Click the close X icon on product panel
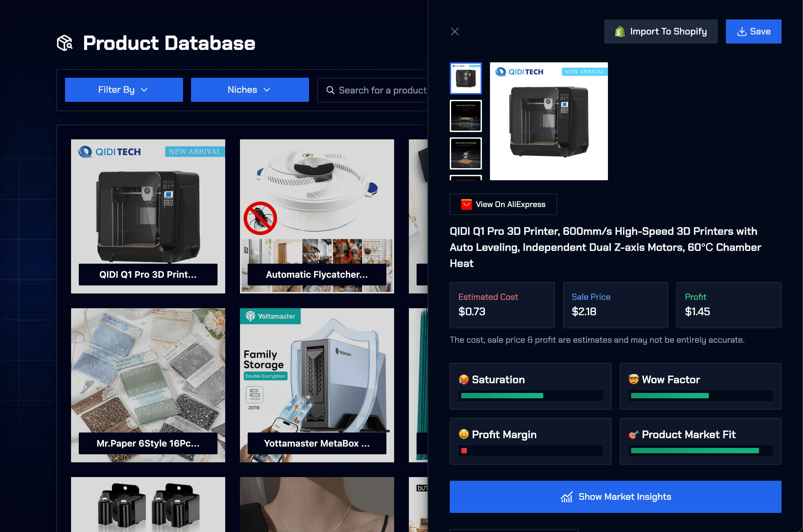Image resolution: width=803 pixels, height=532 pixels. tap(455, 31)
